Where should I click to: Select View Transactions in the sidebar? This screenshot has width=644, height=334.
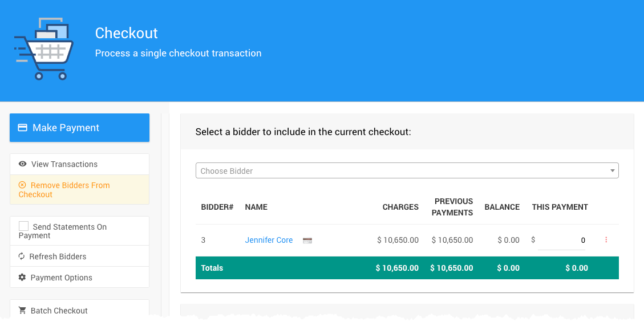coord(64,164)
